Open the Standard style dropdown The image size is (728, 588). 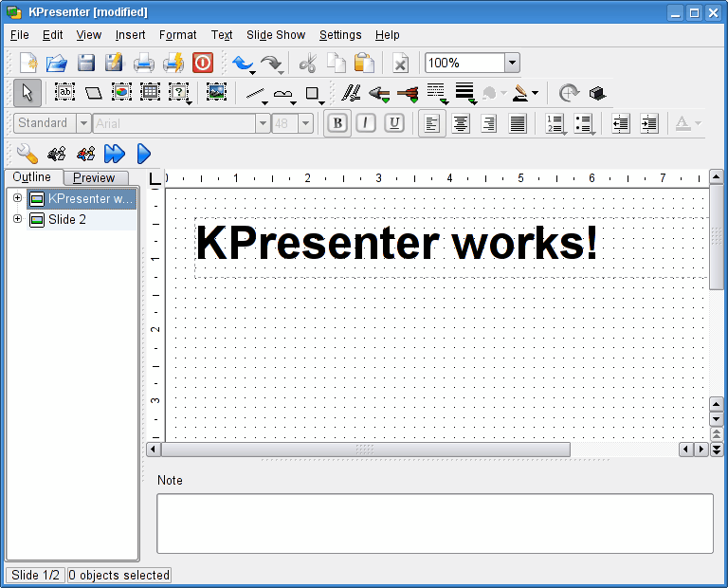pos(83,123)
